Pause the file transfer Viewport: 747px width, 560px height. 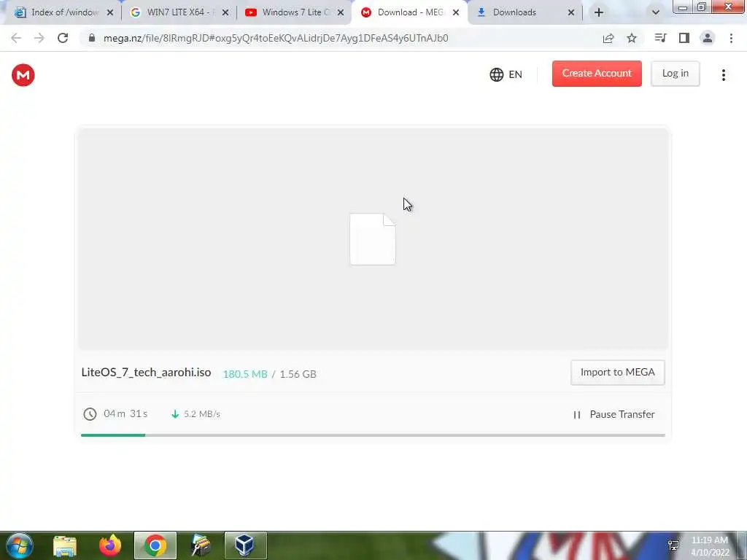(614, 414)
